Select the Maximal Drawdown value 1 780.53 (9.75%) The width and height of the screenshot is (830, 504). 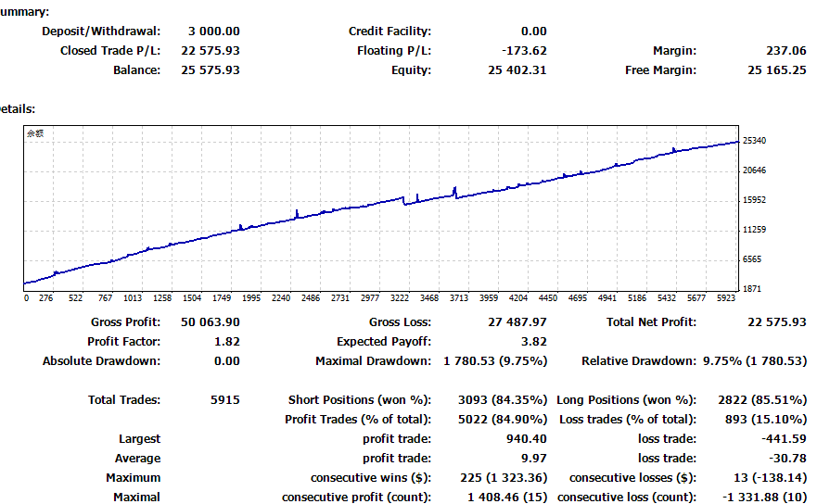point(495,361)
